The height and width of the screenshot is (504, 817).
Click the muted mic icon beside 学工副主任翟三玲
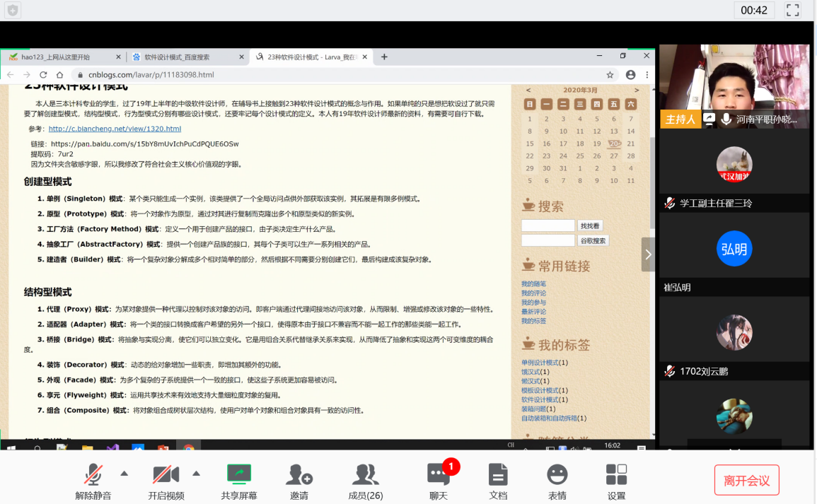(670, 203)
